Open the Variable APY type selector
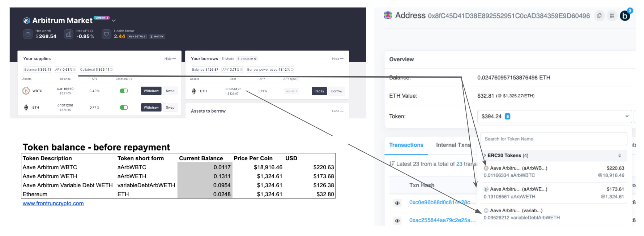This screenshot has height=236, width=644. (x=291, y=91)
